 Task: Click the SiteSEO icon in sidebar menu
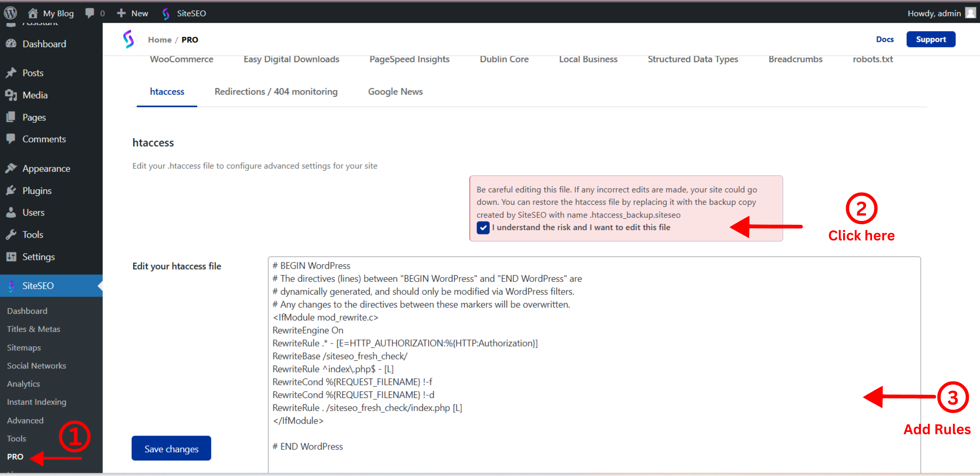pyautogui.click(x=11, y=286)
